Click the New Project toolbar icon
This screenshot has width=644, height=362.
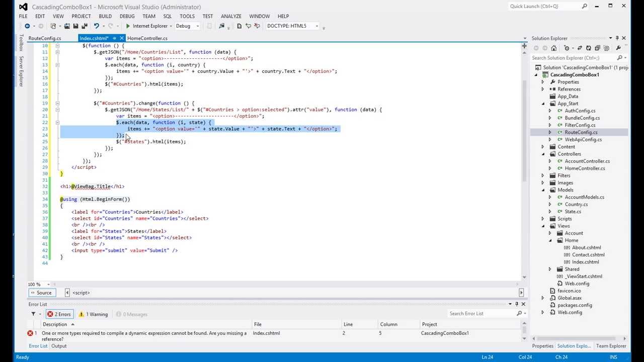(53, 26)
